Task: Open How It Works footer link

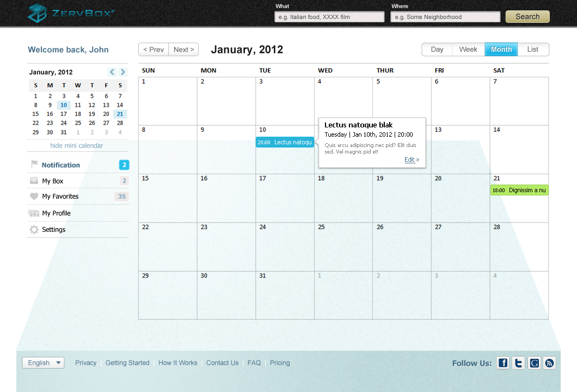Action: (x=178, y=363)
